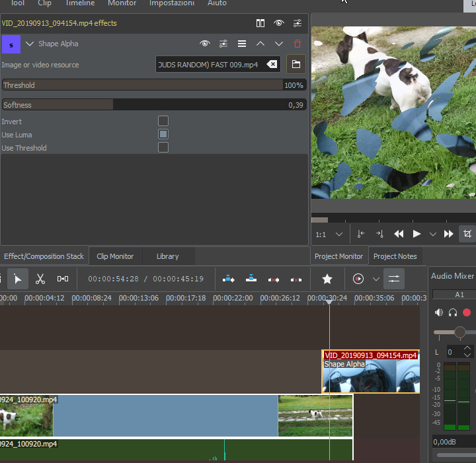Switch to the Project Monitor tab

[x=338, y=256]
